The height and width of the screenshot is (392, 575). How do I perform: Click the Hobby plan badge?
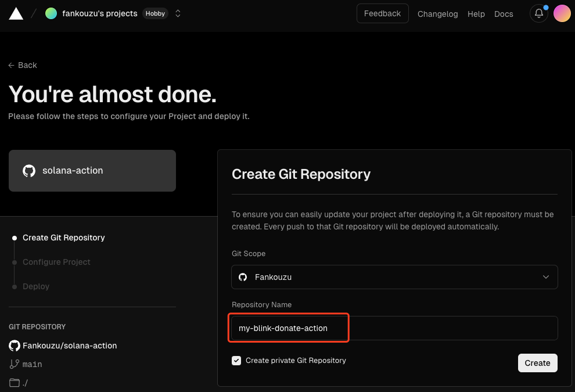click(155, 13)
